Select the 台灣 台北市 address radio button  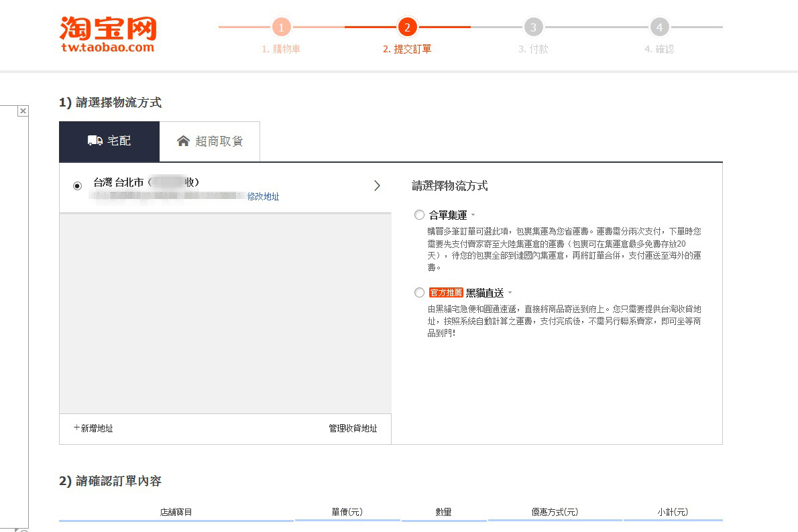77,186
